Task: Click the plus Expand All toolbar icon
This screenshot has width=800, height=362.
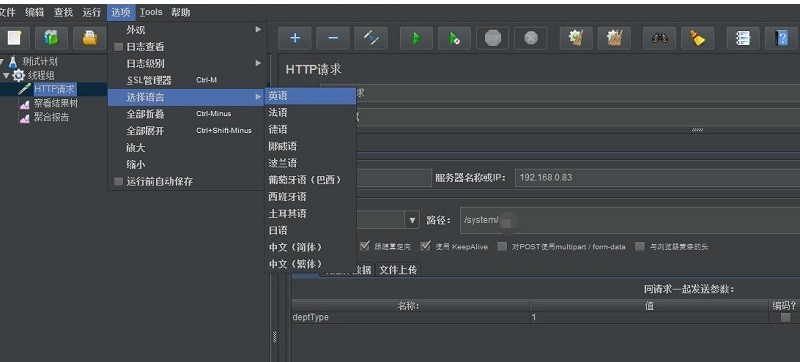Action: tap(294, 38)
